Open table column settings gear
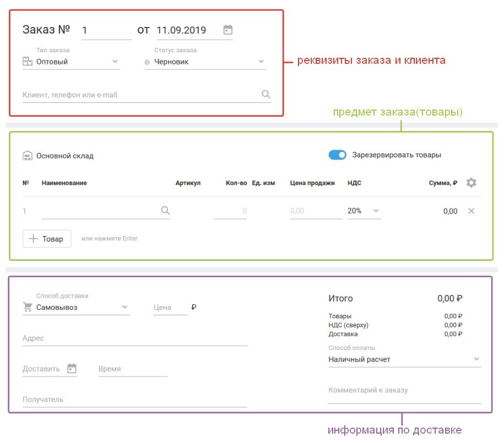 [471, 183]
